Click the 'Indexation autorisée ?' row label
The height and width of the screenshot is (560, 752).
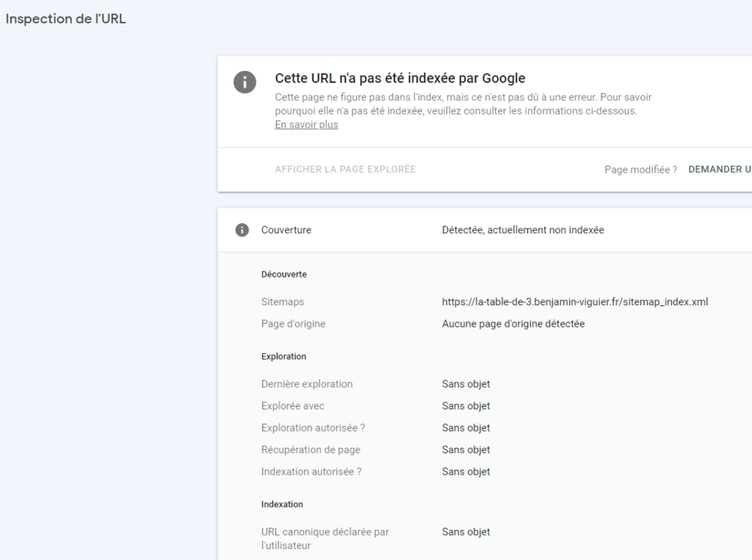(x=311, y=472)
